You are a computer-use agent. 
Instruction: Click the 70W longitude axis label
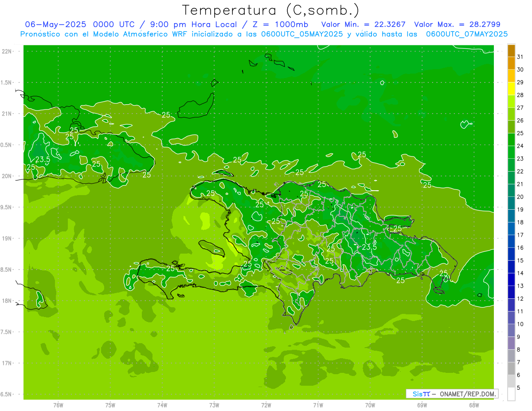(x=370, y=405)
